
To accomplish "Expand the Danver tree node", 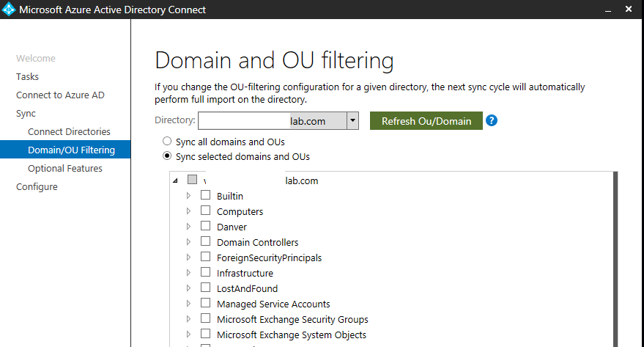I will click(188, 227).
